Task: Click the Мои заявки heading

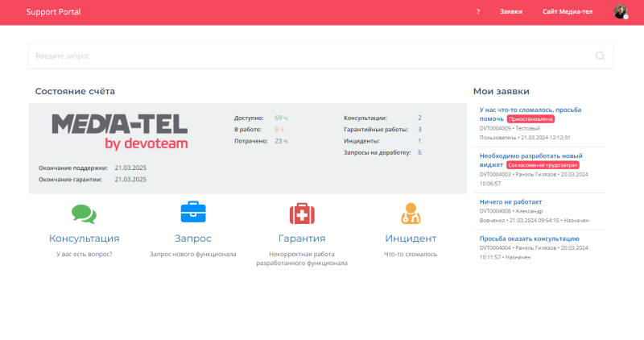Action: pos(501,91)
